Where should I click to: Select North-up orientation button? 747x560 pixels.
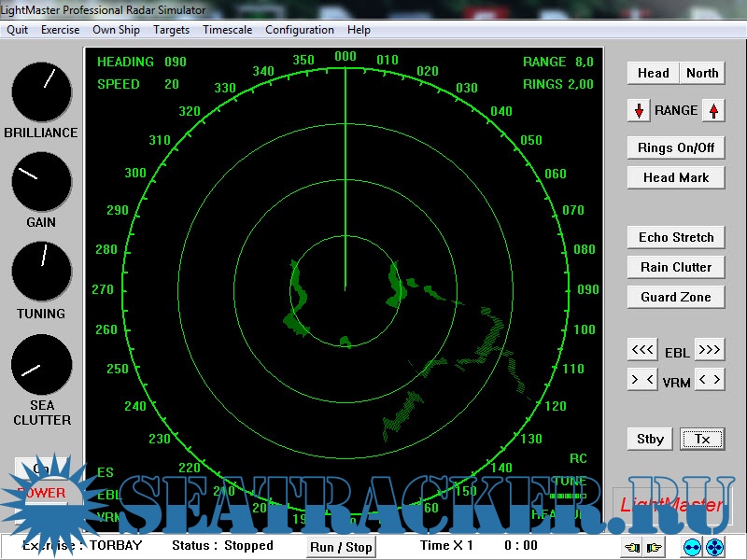point(702,73)
